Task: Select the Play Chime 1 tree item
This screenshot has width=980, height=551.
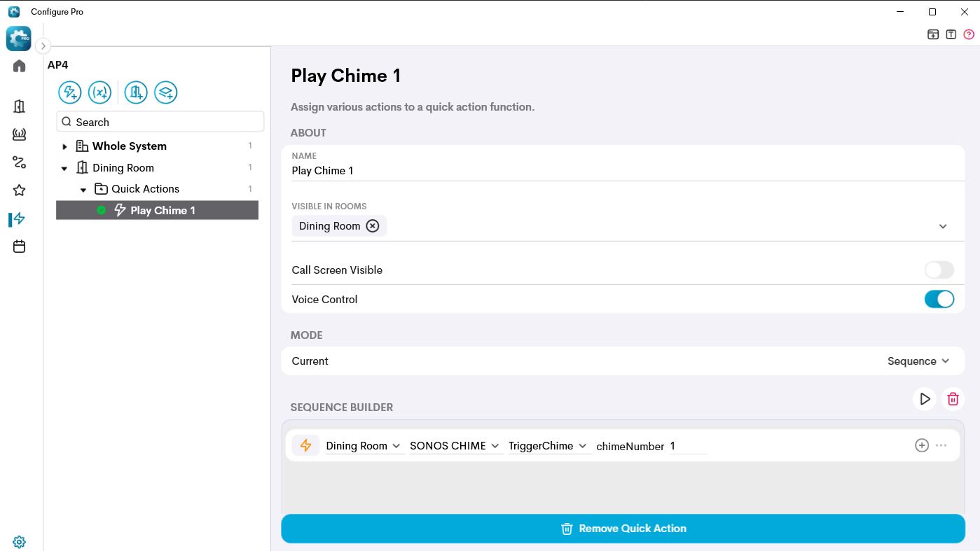Action: click(x=158, y=210)
